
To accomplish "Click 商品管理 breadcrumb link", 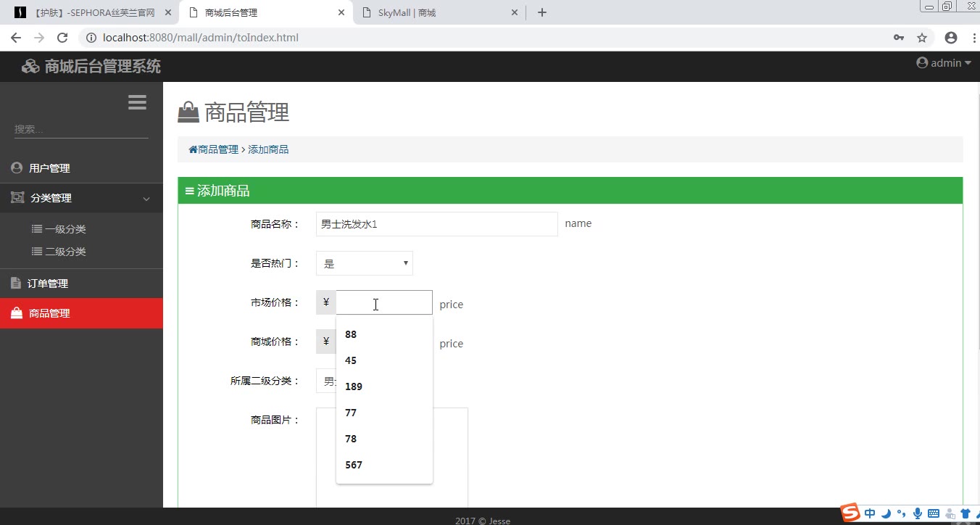I will 218,149.
